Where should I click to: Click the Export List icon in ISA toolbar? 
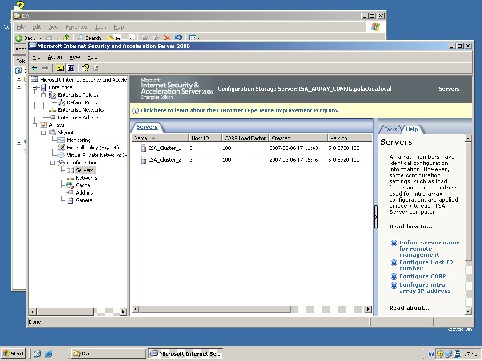pos(95,68)
